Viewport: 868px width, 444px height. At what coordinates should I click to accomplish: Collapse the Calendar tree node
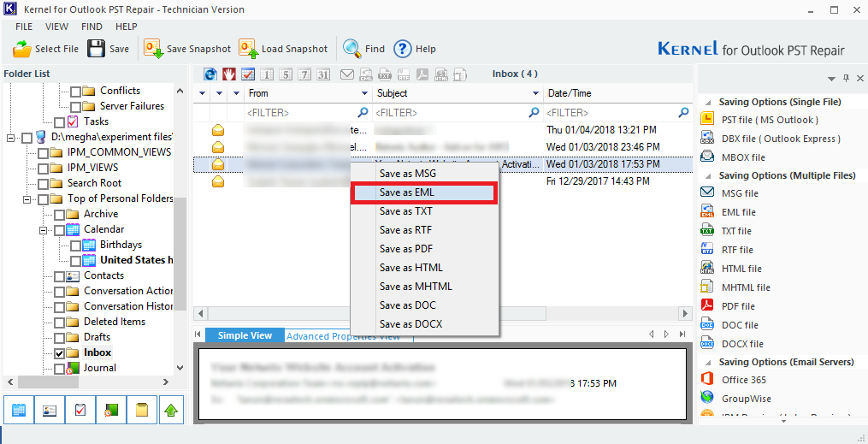point(43,230)
